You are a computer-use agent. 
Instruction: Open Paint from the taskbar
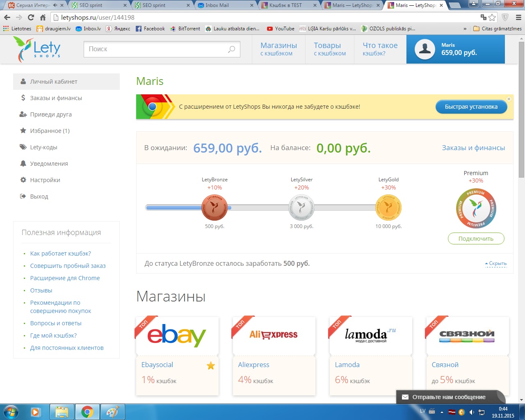point(112,412)
